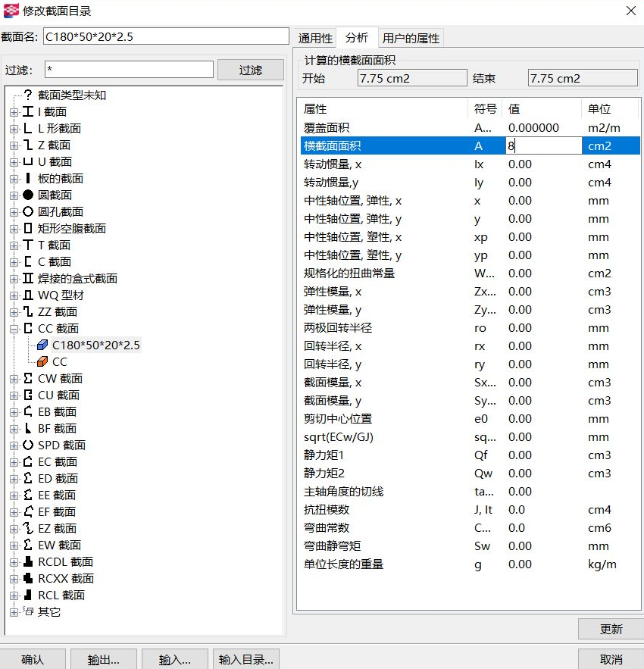Viewport: 644px width, 669px height.
Task: Select the 焊接的盒式截面 icon
Action: tap(28, 278)
